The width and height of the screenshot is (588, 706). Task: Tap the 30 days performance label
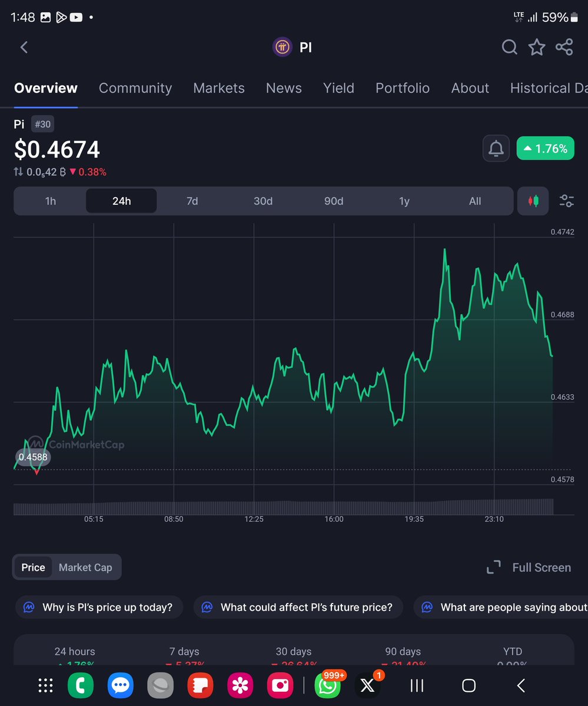click(294, 651)
